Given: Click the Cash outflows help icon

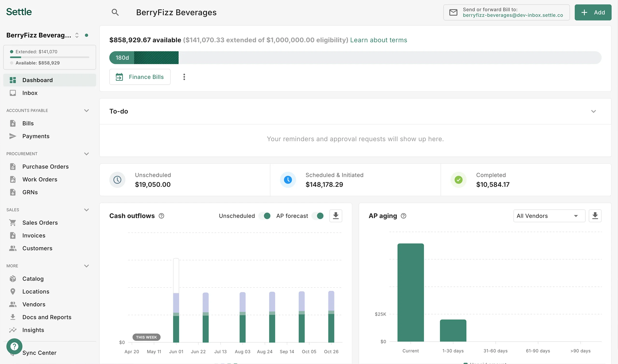Looking at the screenshot, I should click(161, 216).
